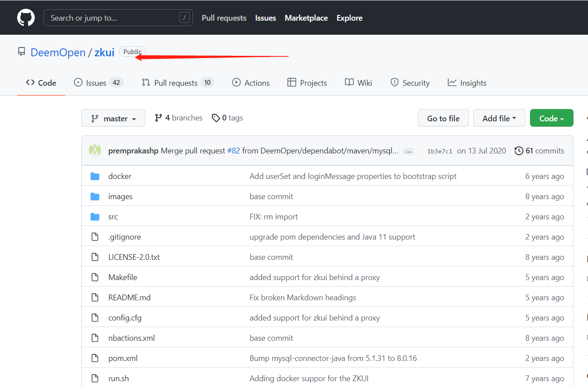Open the src folder
The width and height of the screenshot is (588, 386).
(113, 217)
